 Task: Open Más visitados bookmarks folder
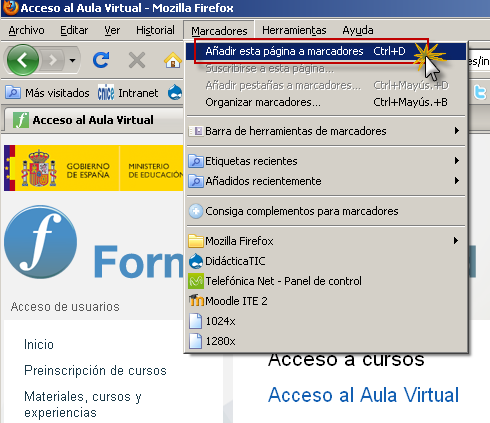(x=47, y=93)
